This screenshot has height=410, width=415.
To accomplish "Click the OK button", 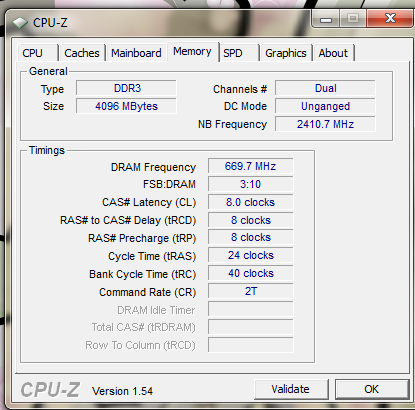I will (372, 389).
